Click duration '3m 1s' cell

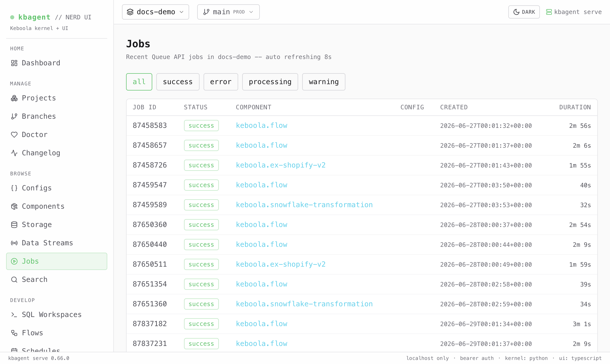[582, 324]
